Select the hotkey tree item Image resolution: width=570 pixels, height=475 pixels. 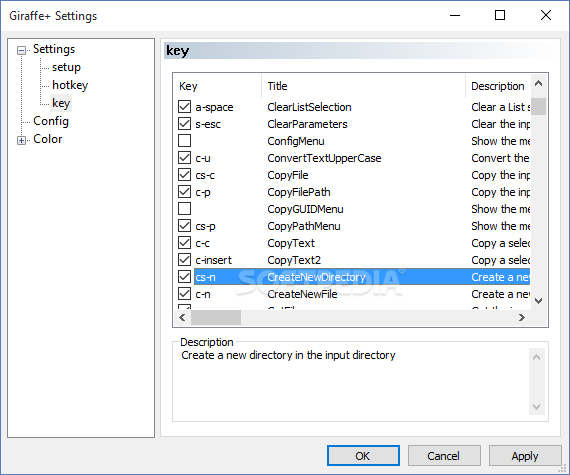(70, 85)
